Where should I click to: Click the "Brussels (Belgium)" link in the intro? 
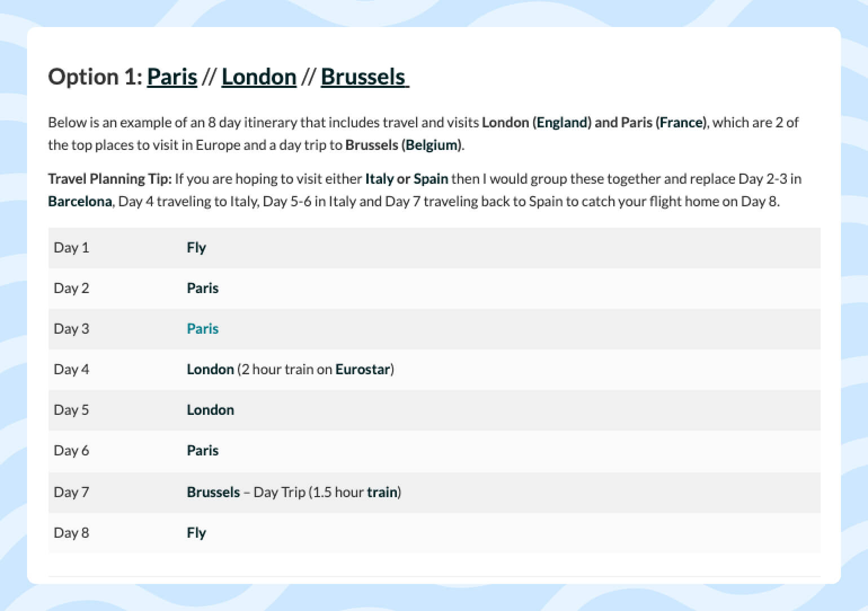(x=404, y=145)
